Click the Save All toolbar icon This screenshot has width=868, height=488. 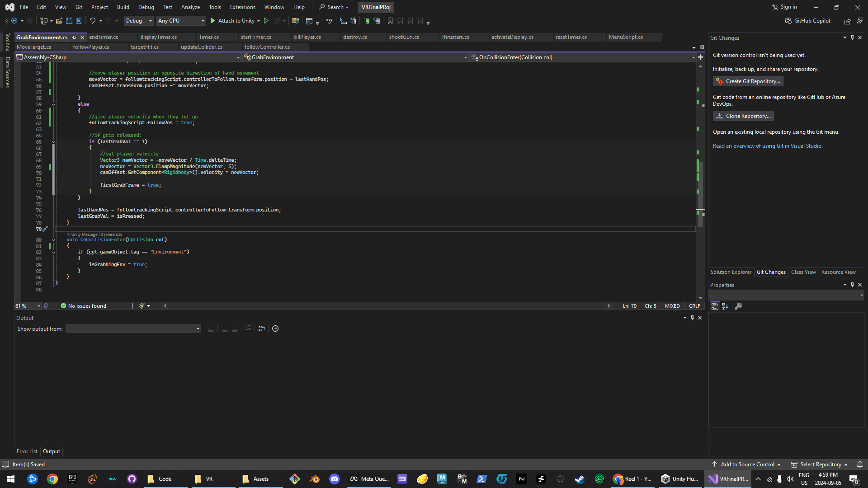(x=79, y=21)
